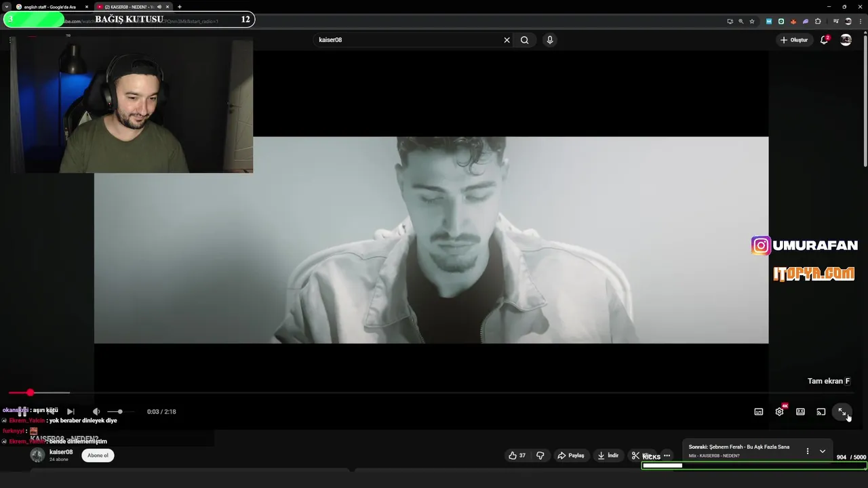The image size is (868, 488).
Task: Open a new browser tab
Action: 180,7
